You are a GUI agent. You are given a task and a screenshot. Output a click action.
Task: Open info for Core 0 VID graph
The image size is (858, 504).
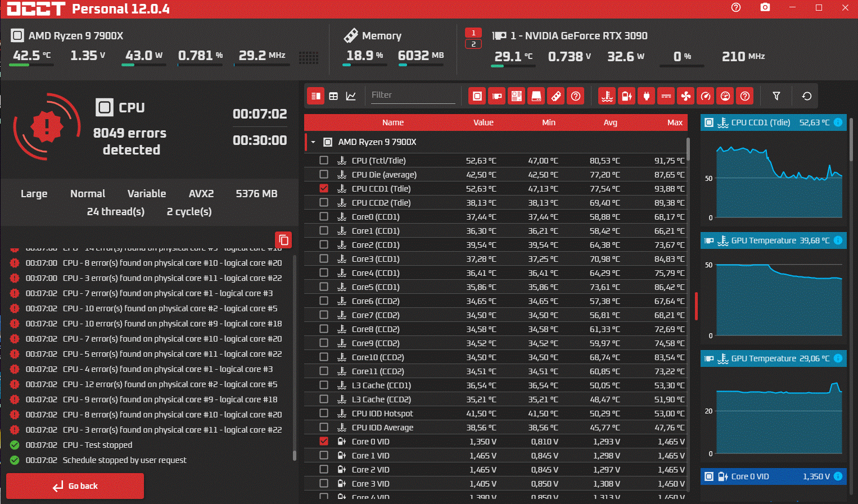click(838, 476)
